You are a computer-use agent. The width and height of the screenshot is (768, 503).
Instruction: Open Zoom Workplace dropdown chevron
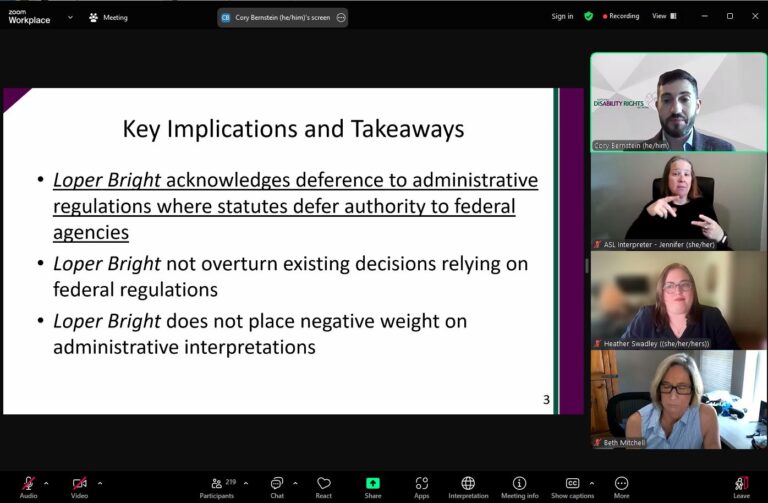tap(70, 17)
